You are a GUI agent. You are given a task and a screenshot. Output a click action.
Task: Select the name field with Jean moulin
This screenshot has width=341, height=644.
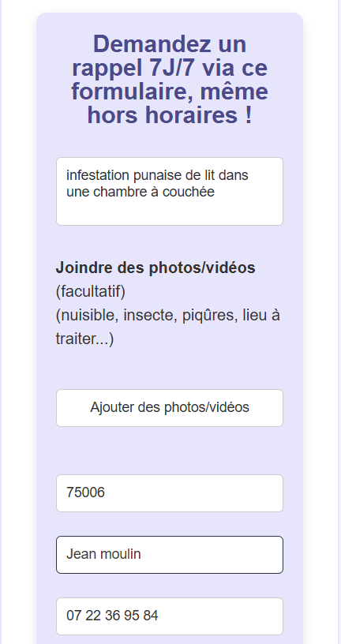pos(169,555)
